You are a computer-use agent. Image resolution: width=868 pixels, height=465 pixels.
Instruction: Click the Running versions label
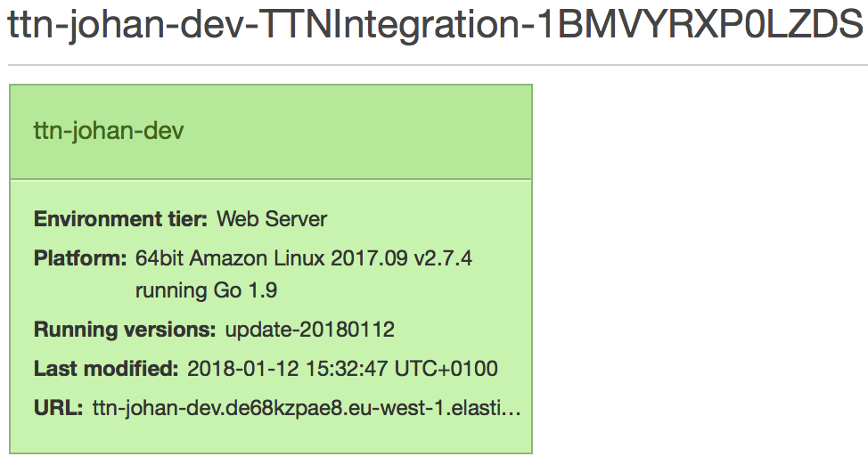coord(125,330)
